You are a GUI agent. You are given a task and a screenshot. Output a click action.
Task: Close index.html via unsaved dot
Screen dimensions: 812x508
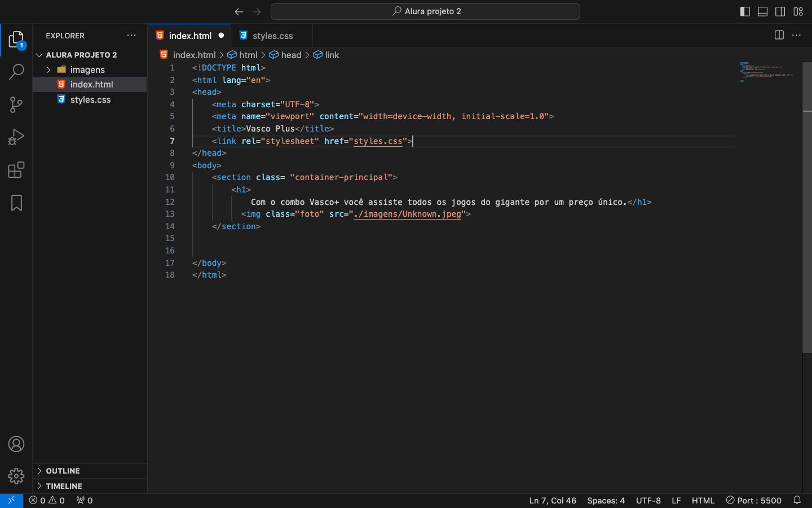point(221,36)
